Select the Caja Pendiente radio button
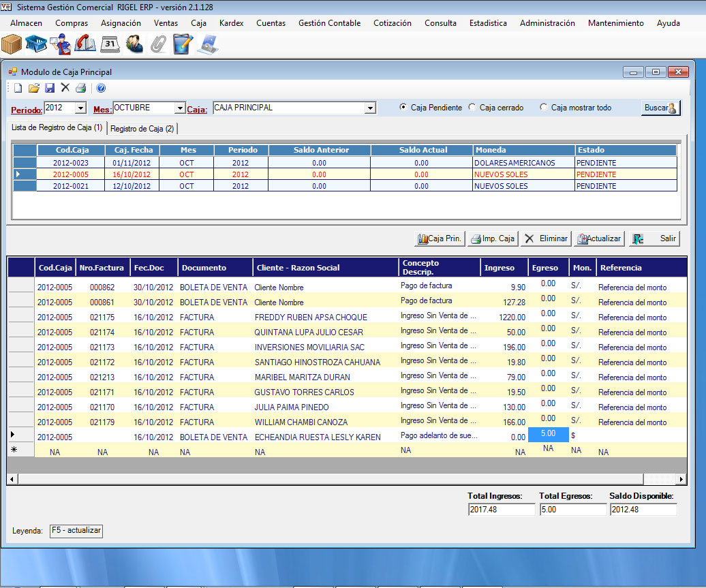This screenshot has height=588, width=706. point(403,108)
